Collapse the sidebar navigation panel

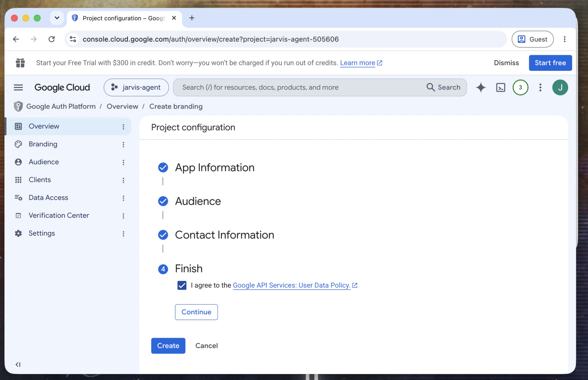click(18, 365)
